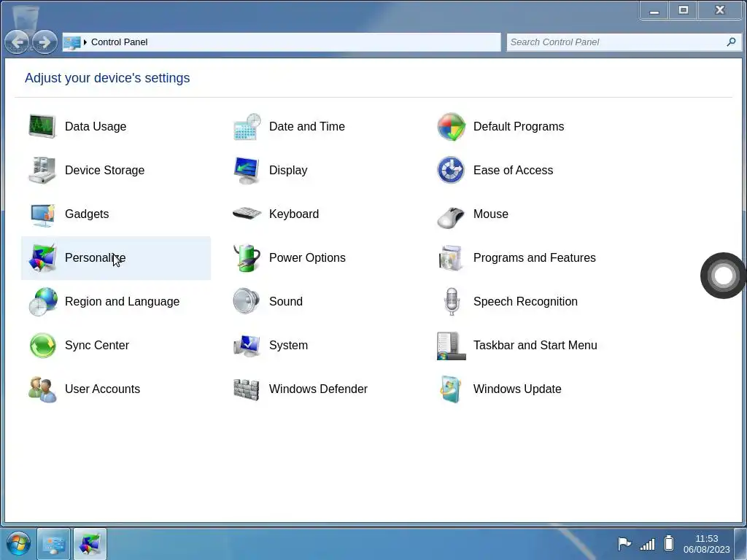Click the Taskbar and Start Menu label

tap(535, 346)
